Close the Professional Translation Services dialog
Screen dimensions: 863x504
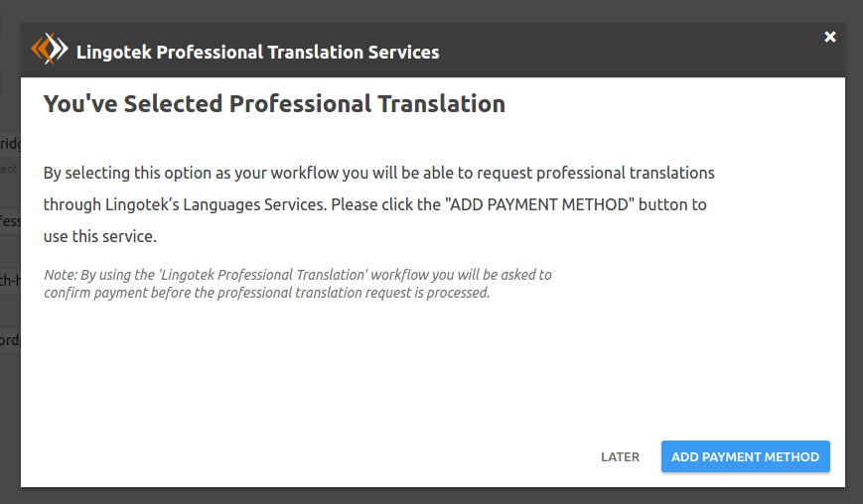click(x=830, y=37)
